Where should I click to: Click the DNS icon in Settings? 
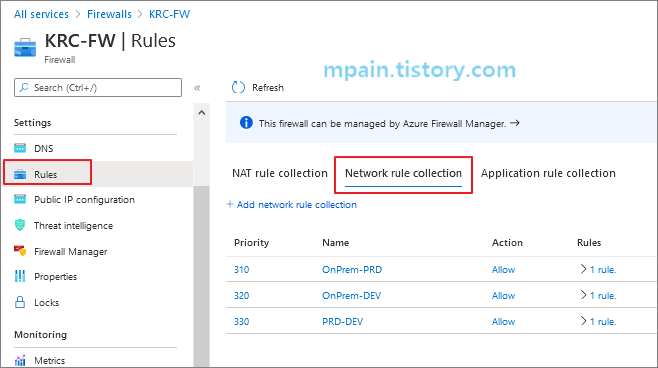tap(20, 148)
